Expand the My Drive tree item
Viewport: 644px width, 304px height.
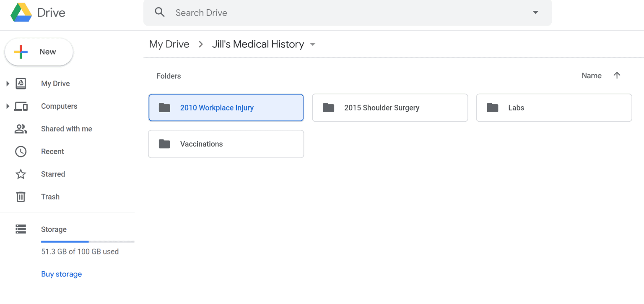(x=8, y=83)
